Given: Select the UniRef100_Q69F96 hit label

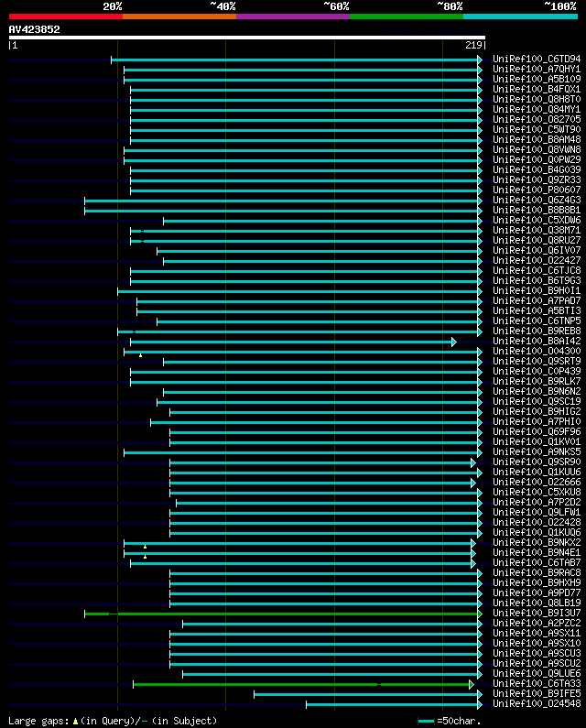Looking at the screenshot, I should pos(537,432).
